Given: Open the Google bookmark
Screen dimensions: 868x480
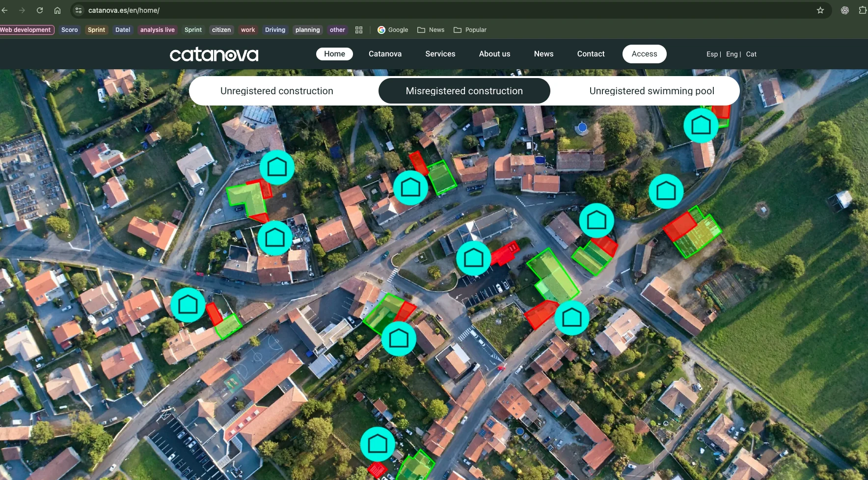Looking at the screenshot, I should 393,30.
